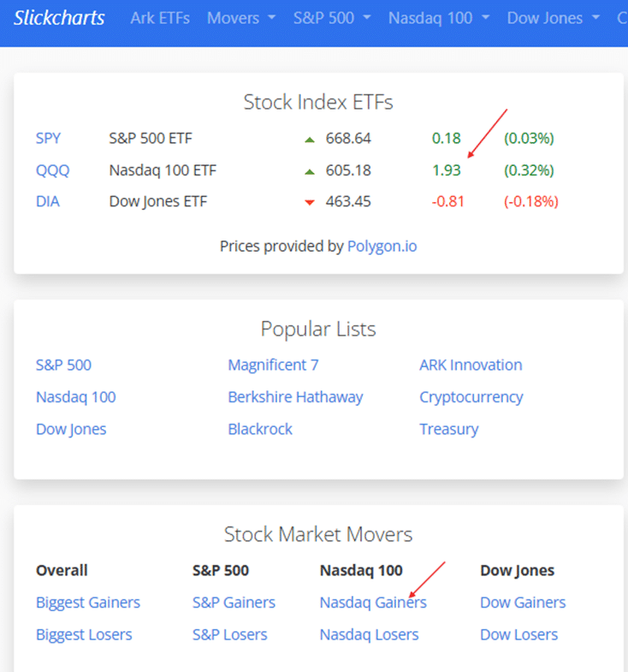Open the DIA ticker link

click(x=48, y=202)
